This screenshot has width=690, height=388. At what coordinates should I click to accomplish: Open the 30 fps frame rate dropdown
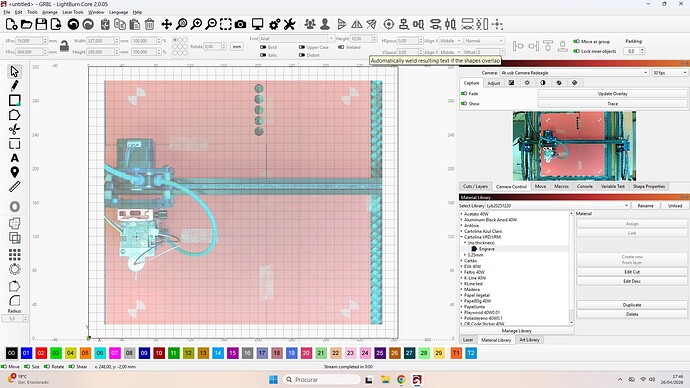(x=669, y=73)
